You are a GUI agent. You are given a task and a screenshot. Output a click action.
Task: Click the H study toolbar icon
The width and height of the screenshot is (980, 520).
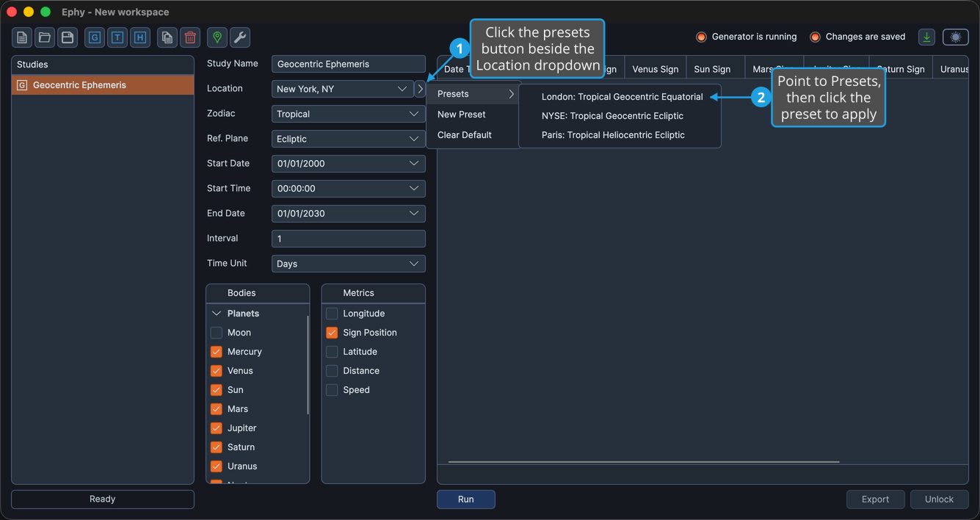140,37
